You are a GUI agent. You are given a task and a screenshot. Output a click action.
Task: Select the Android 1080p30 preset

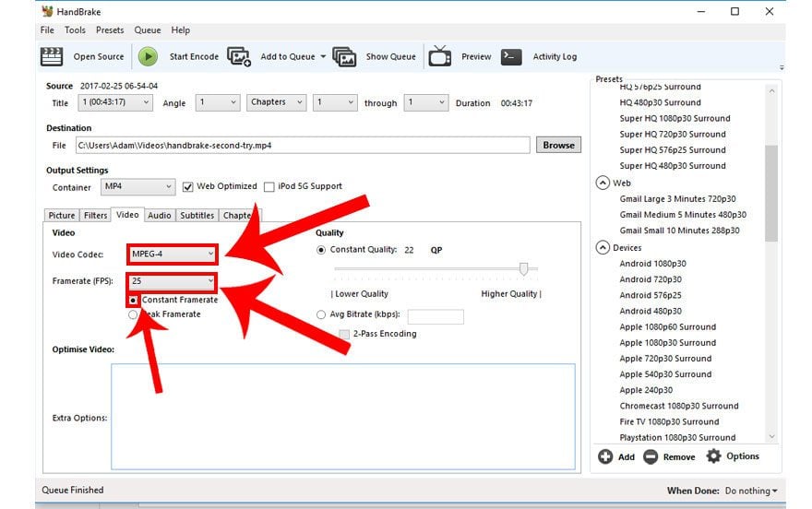pyautogui.click(x=652, y=264)
